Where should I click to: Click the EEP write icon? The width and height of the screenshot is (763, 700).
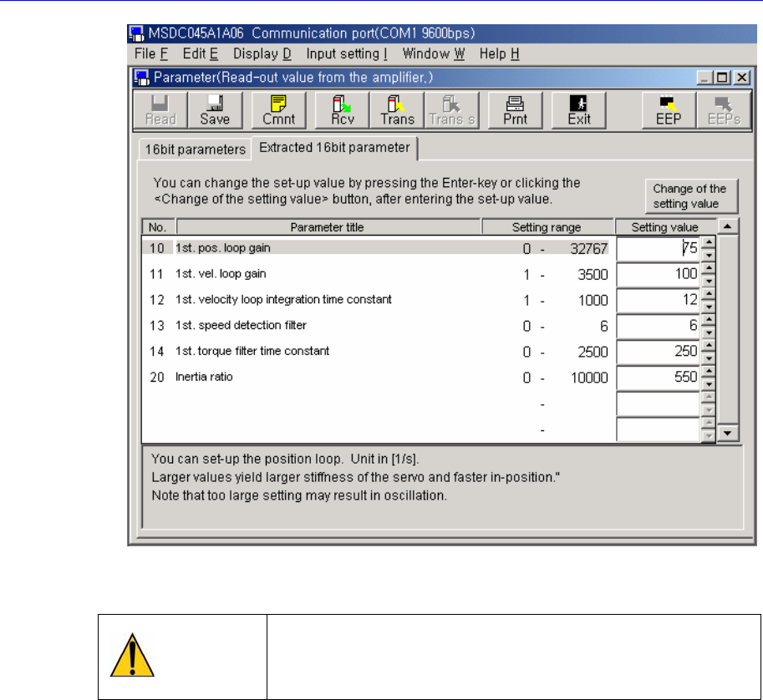point(669,110)
